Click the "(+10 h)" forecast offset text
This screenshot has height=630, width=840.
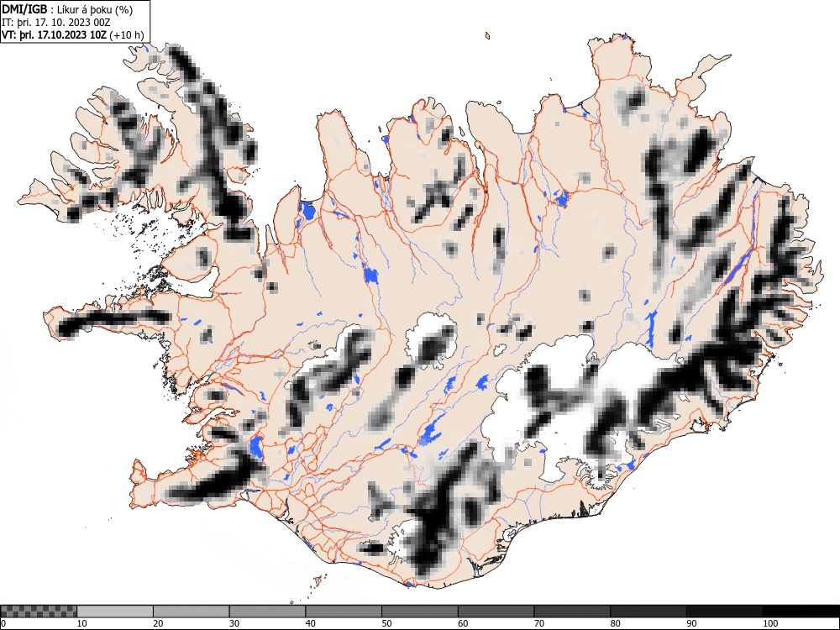(127, 35)
